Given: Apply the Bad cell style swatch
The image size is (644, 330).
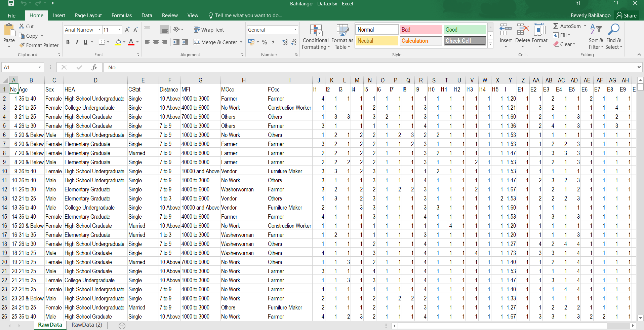Looking at the screenshot, I should point(421,30).
